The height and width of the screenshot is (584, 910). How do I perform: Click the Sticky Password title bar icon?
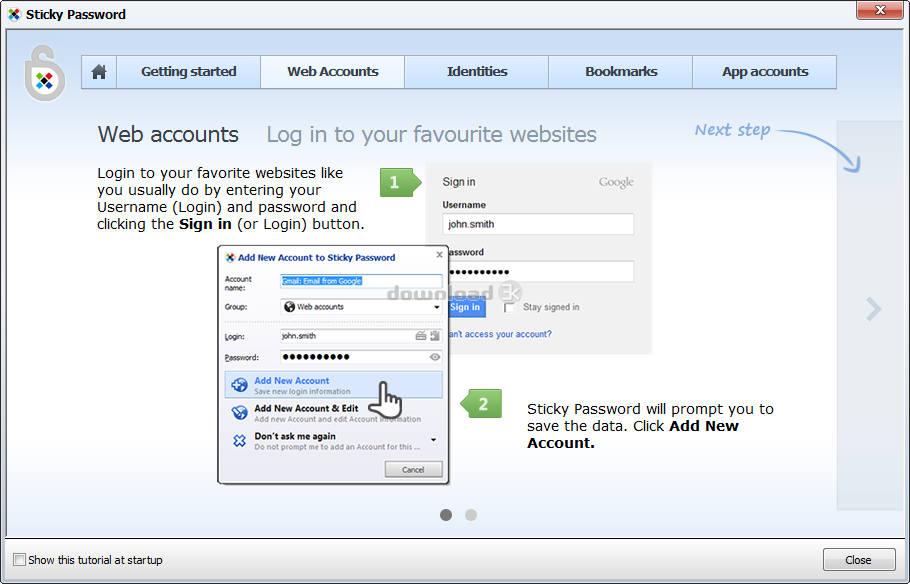coord(14,15)
